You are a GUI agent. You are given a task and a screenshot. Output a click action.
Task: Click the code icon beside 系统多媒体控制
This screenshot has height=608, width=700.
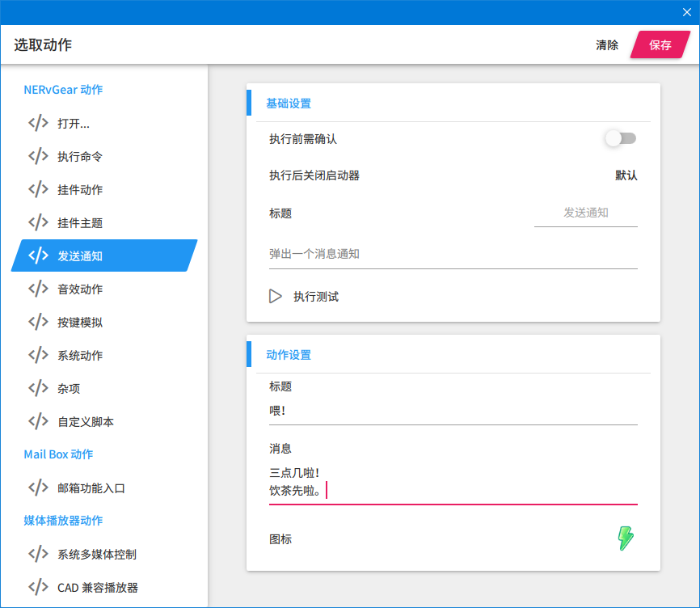38,554
